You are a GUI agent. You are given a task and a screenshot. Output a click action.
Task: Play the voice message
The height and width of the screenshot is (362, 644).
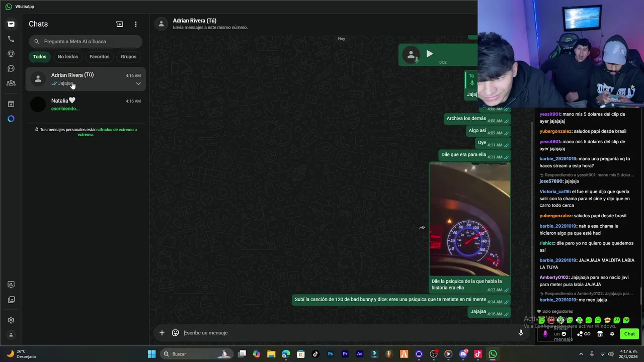pos(429,54)
